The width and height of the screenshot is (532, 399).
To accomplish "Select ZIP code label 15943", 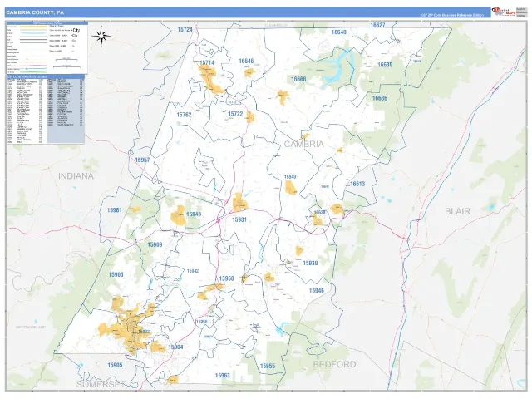I will tap(194, 214).
